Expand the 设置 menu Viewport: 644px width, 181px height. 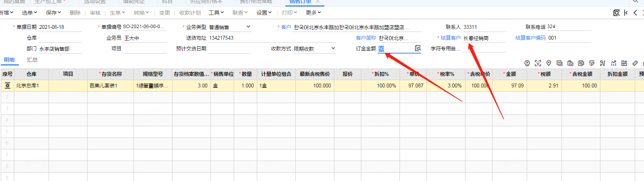pyautogui.click(x=264, y=13)
